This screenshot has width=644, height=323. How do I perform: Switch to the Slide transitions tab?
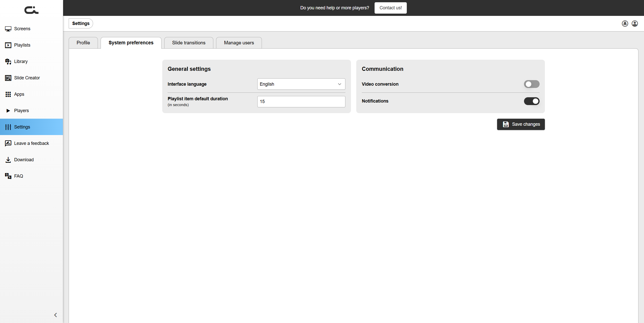(189, 43)
